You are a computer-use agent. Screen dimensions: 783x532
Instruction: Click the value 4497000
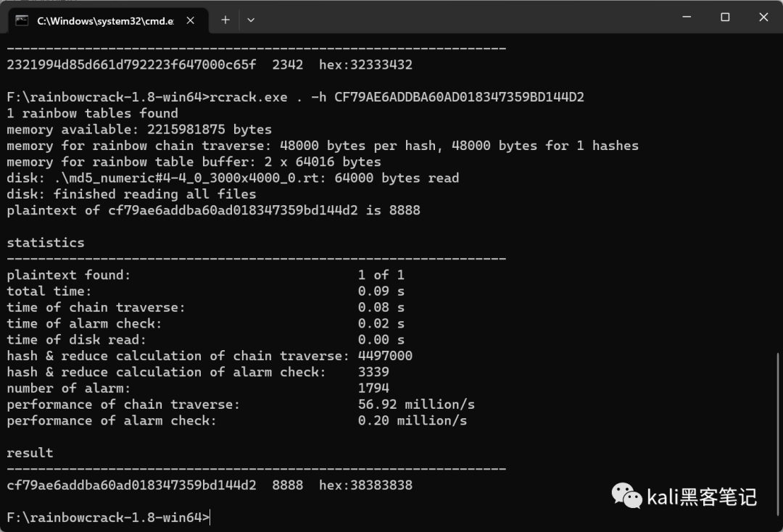[x=385, y=356]
